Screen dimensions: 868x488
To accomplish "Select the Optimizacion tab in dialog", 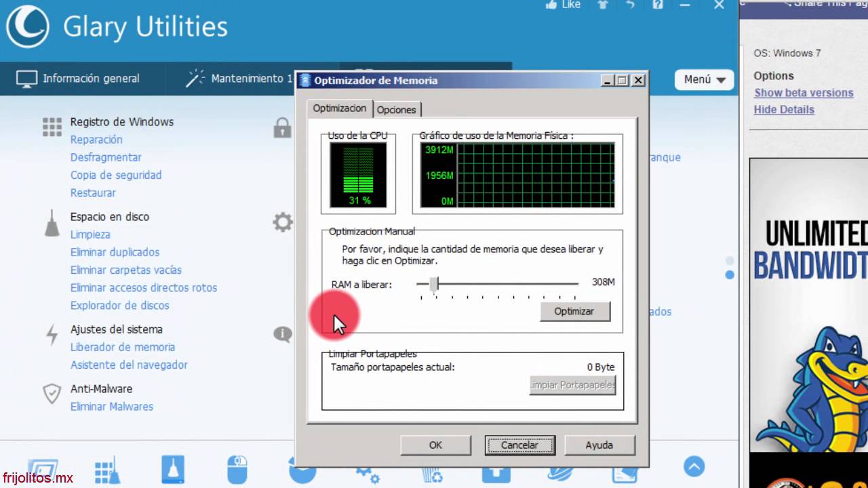I will [x=340, y=108].
